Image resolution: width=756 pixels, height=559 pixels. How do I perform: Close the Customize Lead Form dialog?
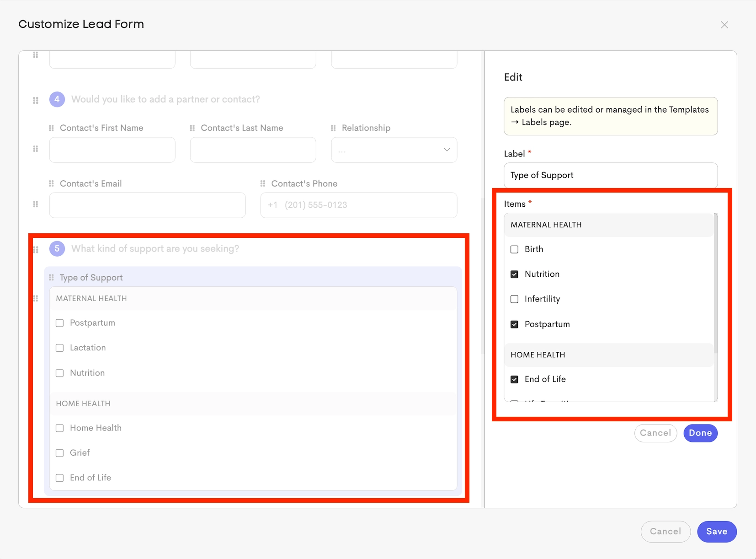pyautogui.click(x=724, y=25)
